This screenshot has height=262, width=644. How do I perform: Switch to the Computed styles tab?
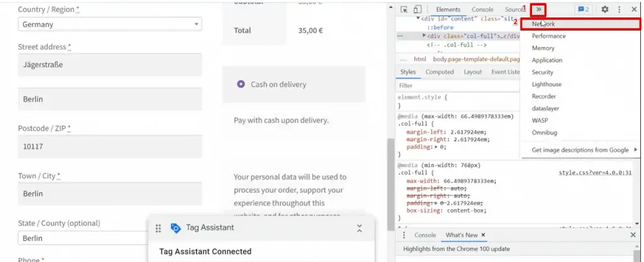[x=439, y=72]
